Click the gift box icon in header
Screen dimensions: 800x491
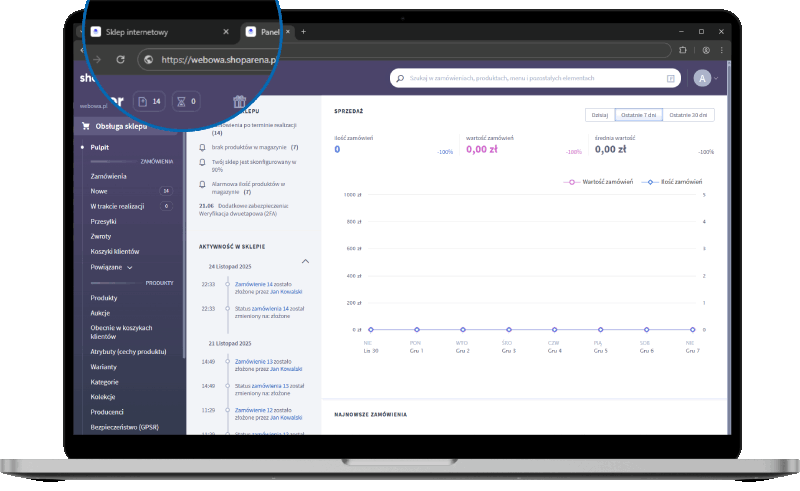click(239, 101)
